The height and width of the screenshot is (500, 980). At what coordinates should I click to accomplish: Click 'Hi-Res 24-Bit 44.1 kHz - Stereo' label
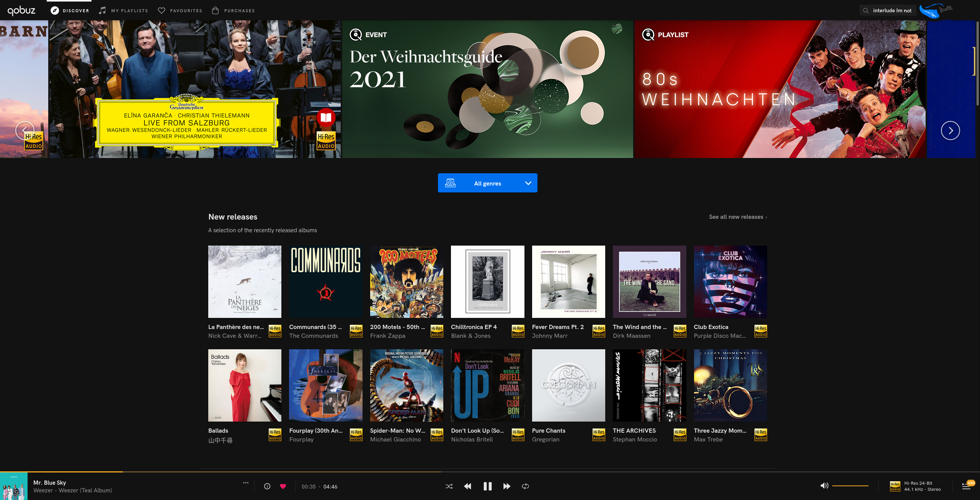coord(922,486)
